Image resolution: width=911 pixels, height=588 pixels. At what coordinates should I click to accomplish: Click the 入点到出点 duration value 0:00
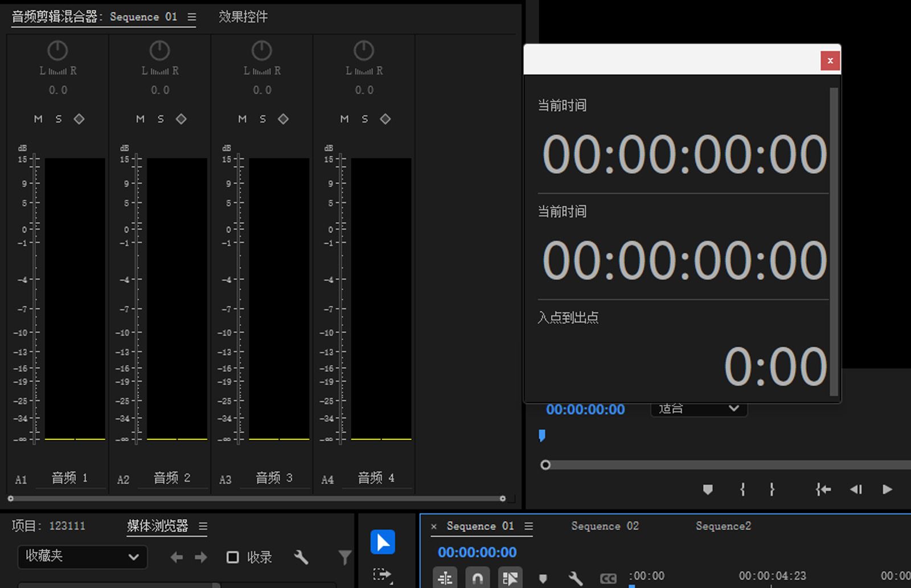point(775,366)
